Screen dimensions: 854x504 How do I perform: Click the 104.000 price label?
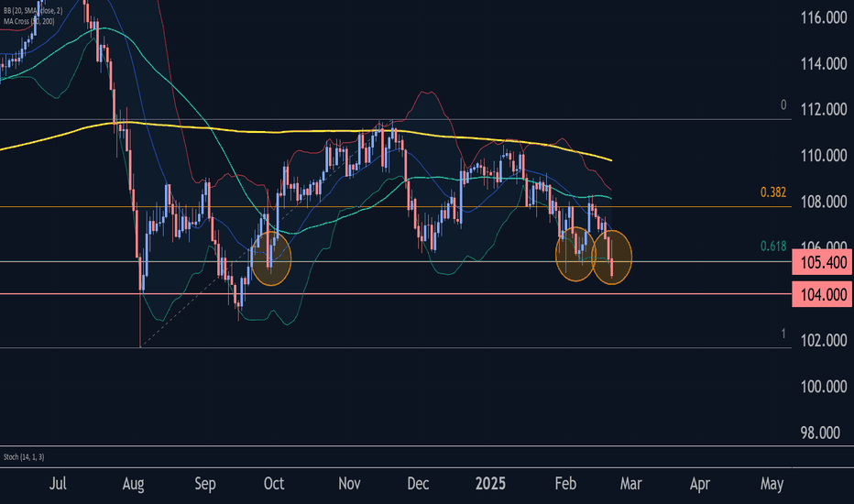coord(822,294)
